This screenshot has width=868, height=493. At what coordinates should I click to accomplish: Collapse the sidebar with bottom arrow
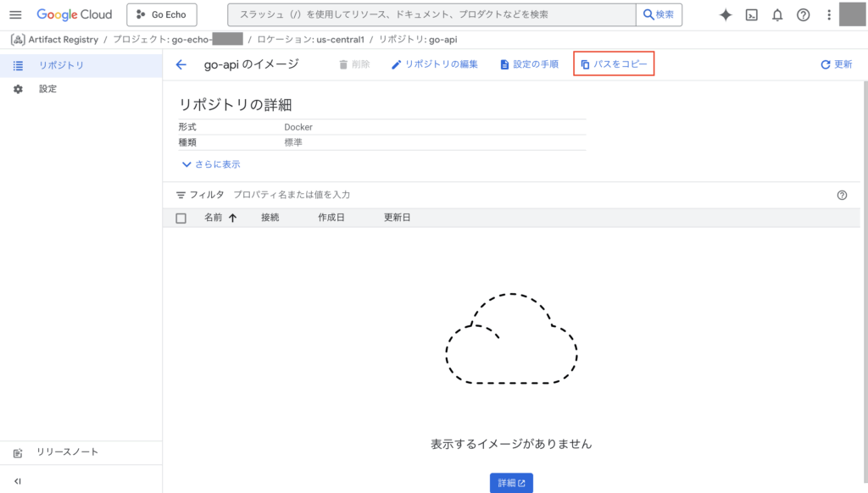point(18,481)
